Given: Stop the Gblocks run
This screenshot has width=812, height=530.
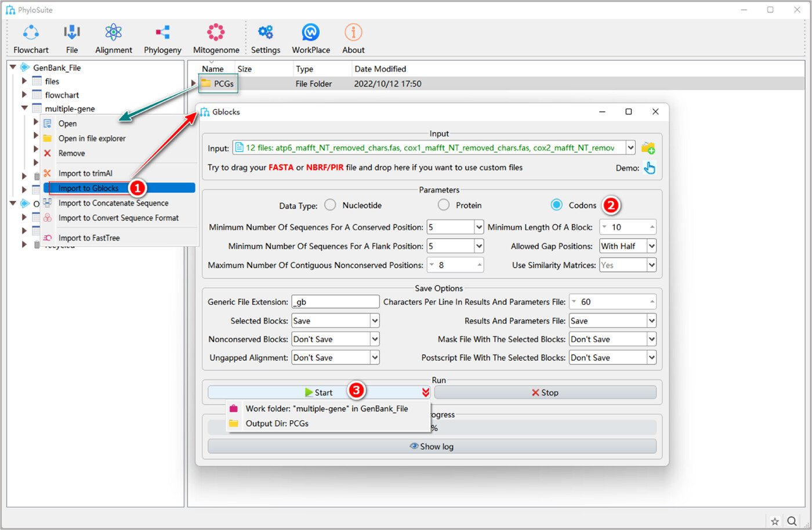Looking at the screenshot, I should click(x=545, y=392).
